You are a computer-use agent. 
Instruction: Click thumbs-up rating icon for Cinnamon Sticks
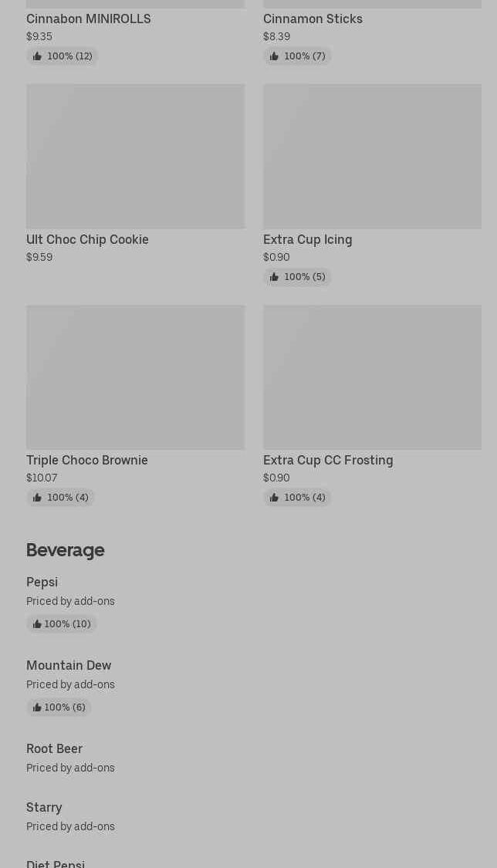274,56
